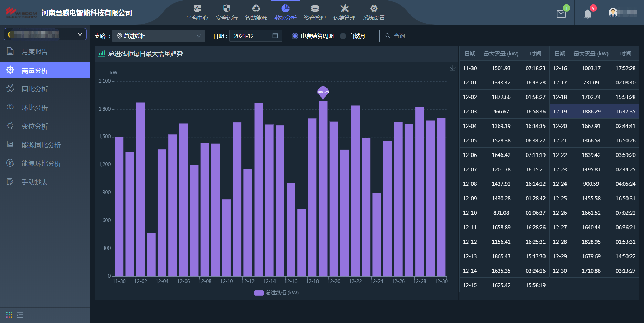Open the notification bell icon
The image size is (644, 323).
click(x=588, y=14)
